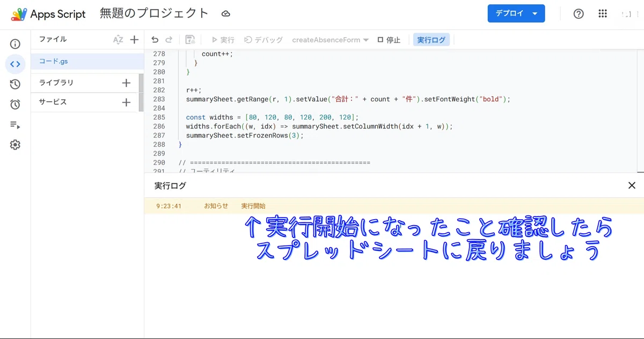Image resolution: width=644 pixels, height=339 pixels.
Task: Add a new file with plus icon
Action: point(134,40)
